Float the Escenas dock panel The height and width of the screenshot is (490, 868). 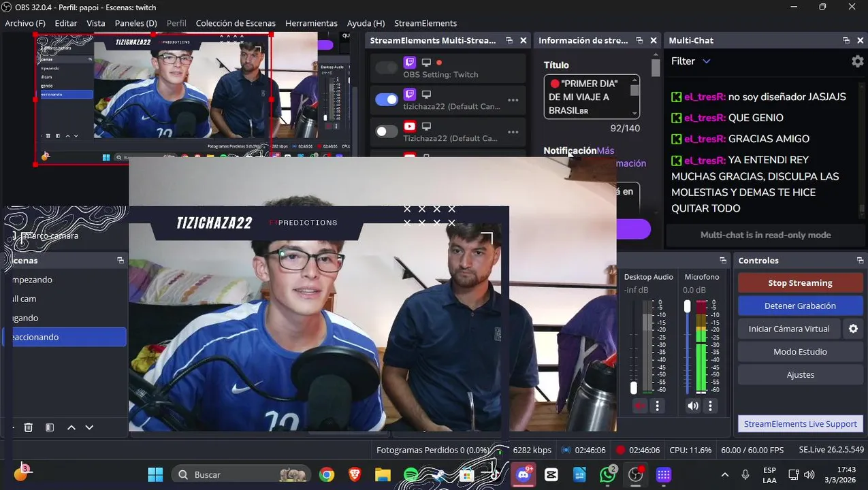point(120,261)
